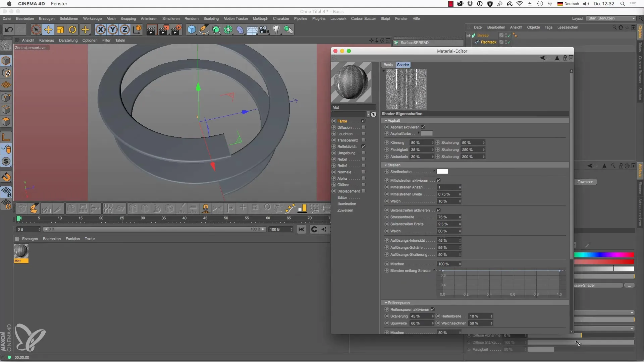
Task: Open material manager Erzeugen menu
Action: point(30,239)
